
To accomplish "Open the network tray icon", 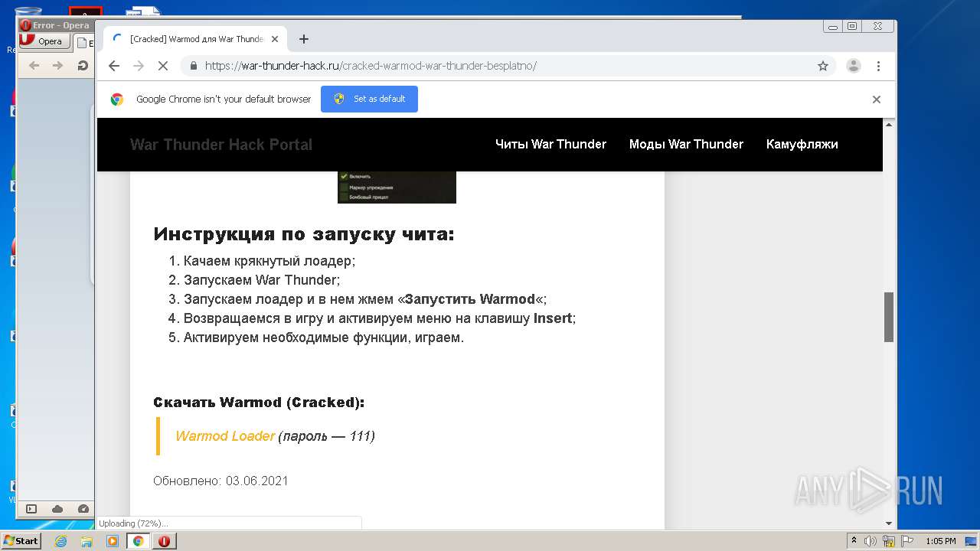I will [889, 541].
